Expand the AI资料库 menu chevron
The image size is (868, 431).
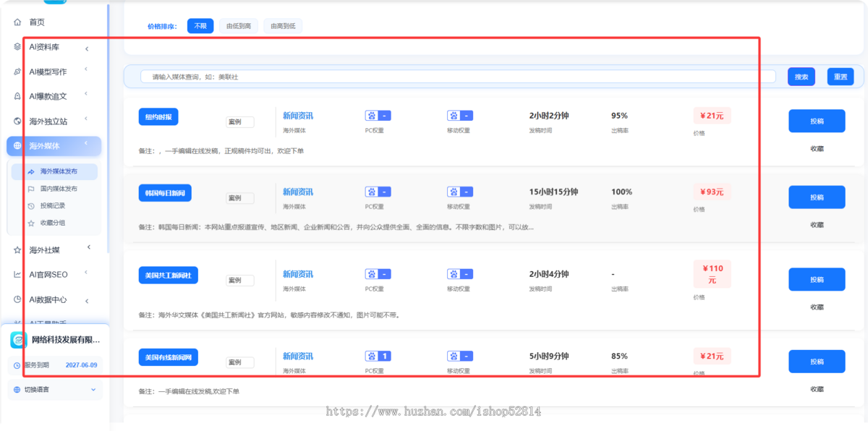coord(87,48)
